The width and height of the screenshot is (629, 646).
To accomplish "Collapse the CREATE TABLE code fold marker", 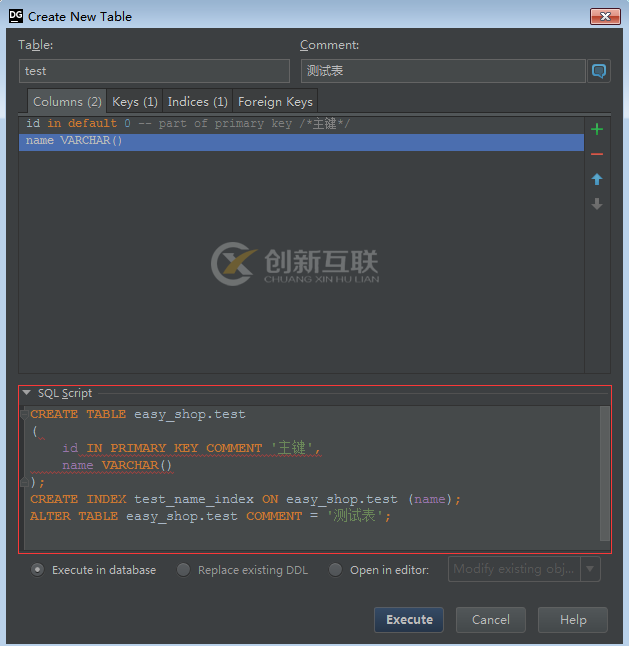I will click(x=24, y=414).
